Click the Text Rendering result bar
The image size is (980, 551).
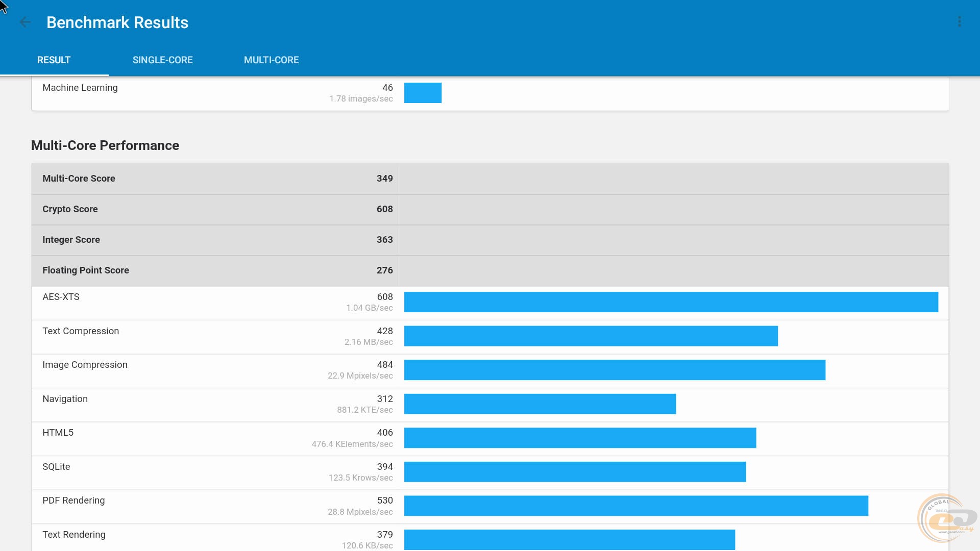pos(569,539)
